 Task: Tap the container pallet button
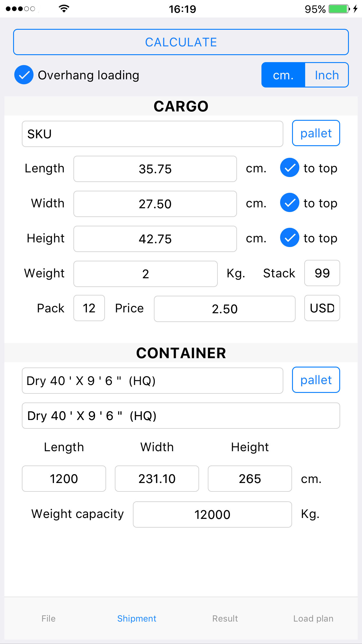point(316,380)
